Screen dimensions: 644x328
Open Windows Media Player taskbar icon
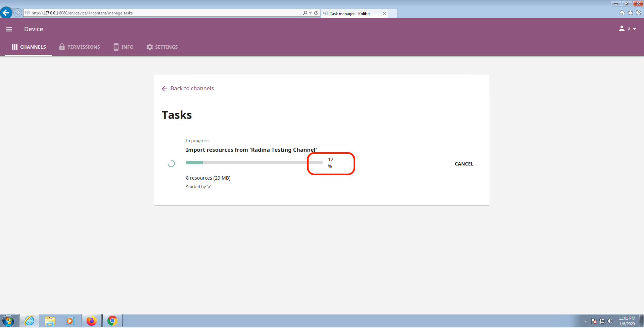pyautogui.click(x=70, y=321)
